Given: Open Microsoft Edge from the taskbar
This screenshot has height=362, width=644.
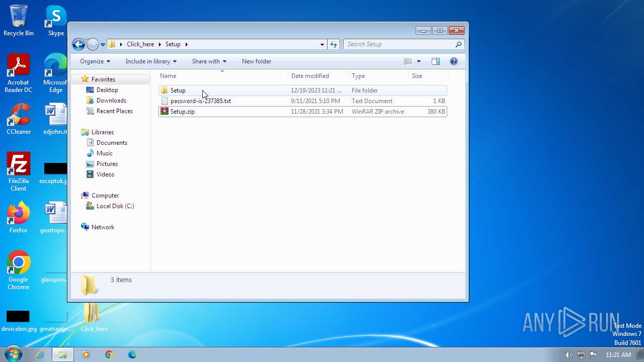Looking at the screenshot, I should [132, 354].
